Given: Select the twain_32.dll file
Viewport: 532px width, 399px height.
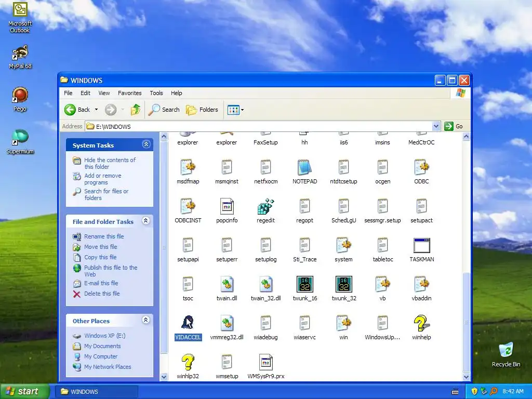Looking at the screenshot, I should pyautogui.click(x=265, y=288).
